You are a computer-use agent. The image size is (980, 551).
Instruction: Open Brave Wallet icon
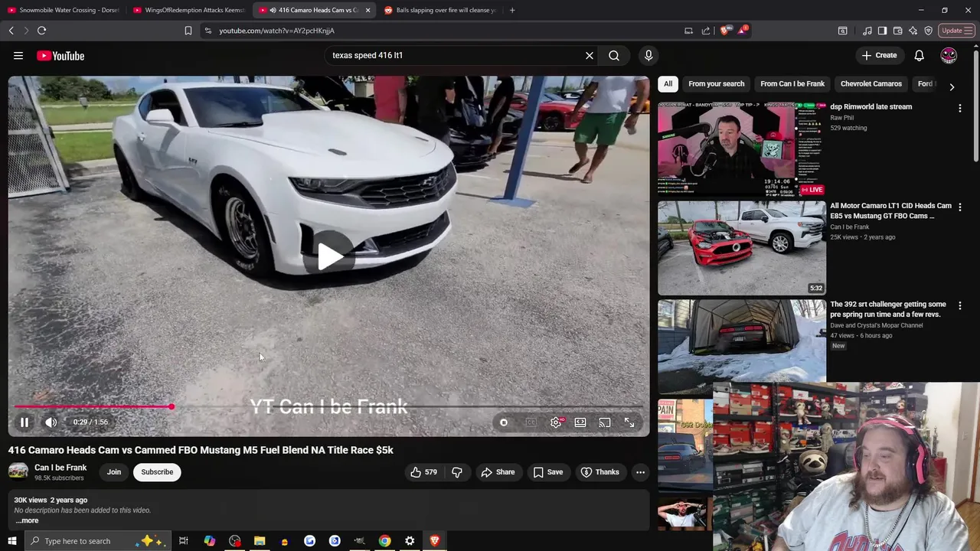[x=897, y=31]
